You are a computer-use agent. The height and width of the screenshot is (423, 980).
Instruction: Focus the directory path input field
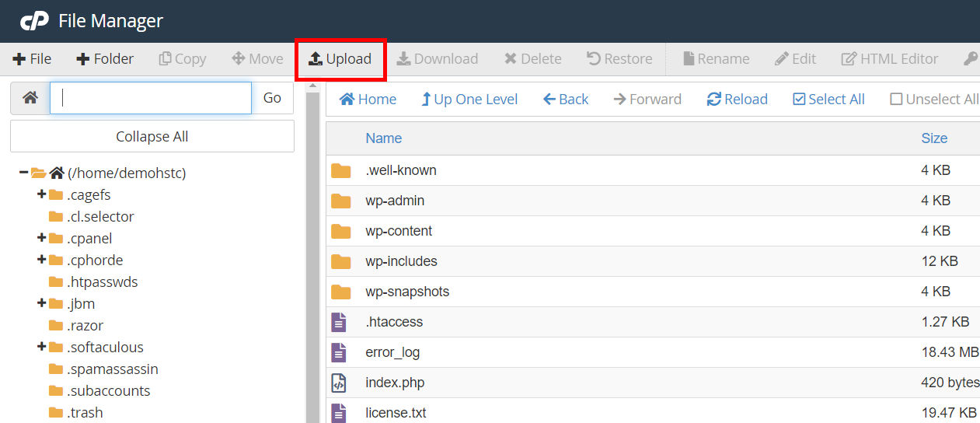tap(151, 98)
